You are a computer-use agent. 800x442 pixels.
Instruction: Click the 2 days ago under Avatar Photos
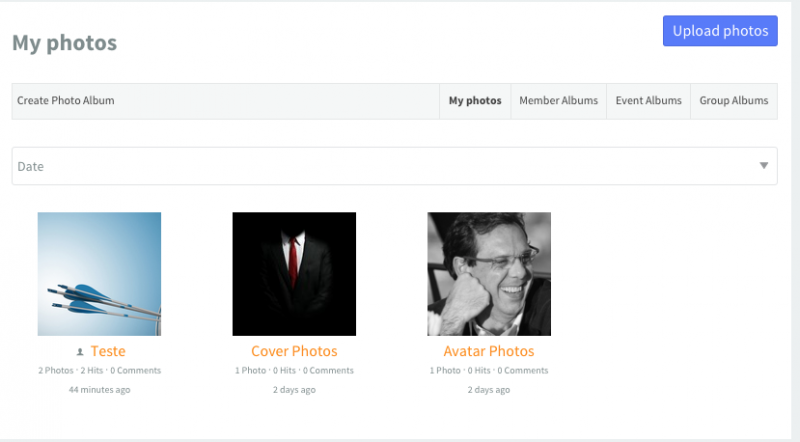point(489,390)
